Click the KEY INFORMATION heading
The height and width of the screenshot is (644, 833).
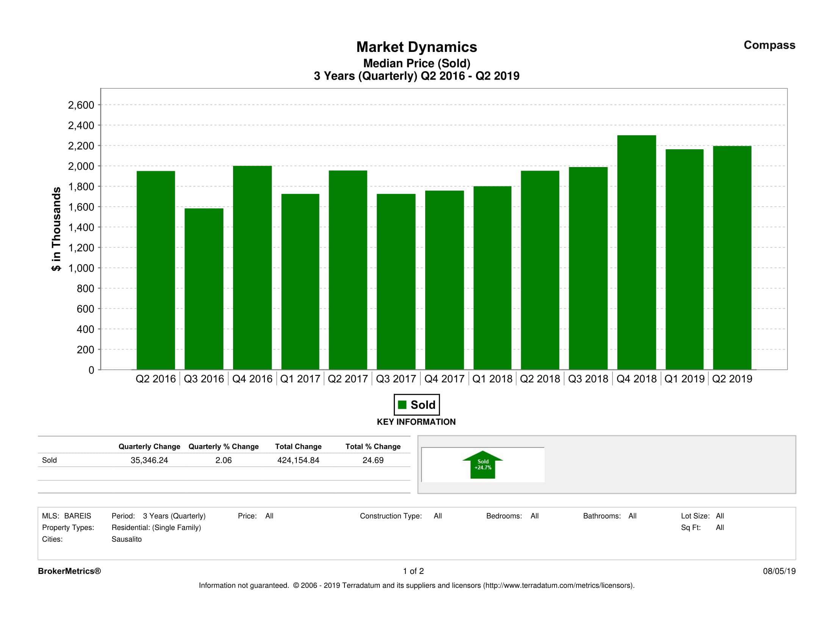(416, 422)
